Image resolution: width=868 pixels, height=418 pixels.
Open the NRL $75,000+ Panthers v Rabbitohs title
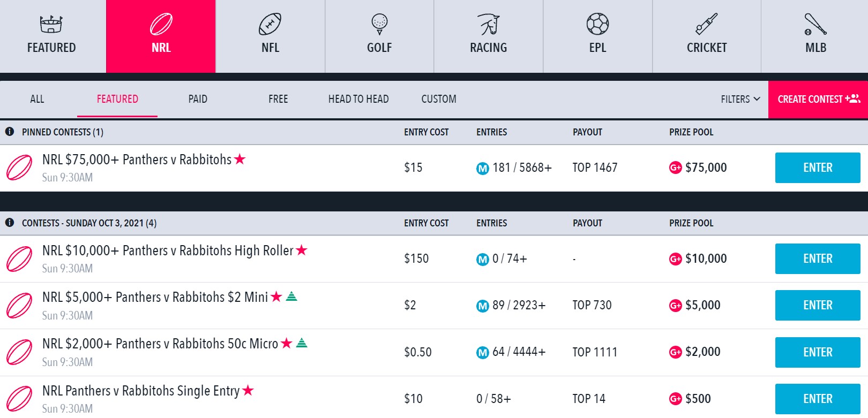click(137, 159)
